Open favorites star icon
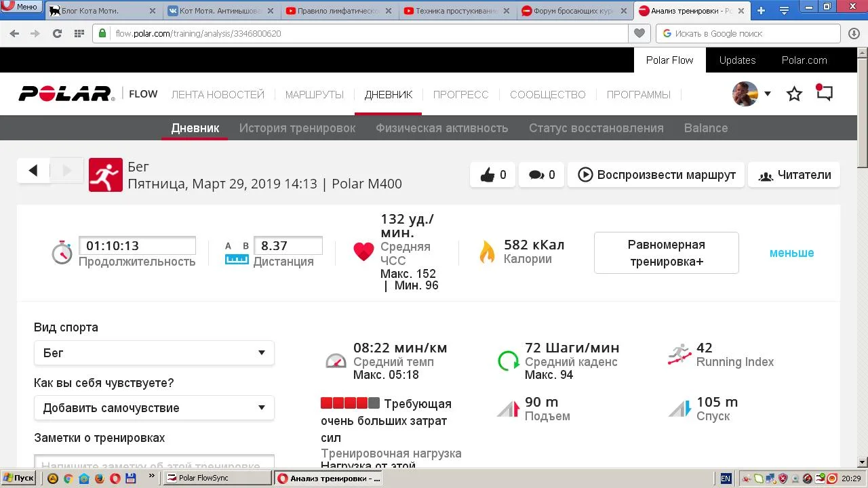The image size is (868, 488). pos(794,94)
